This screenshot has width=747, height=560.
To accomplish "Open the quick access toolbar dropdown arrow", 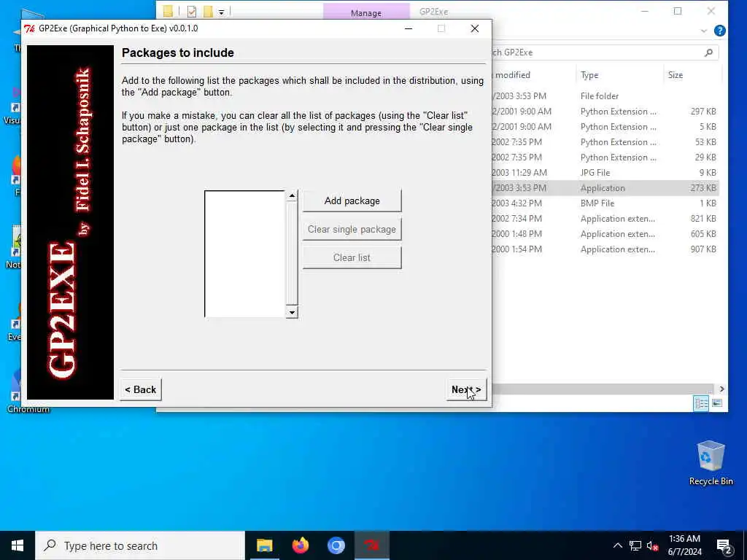I will pos(222,12).
